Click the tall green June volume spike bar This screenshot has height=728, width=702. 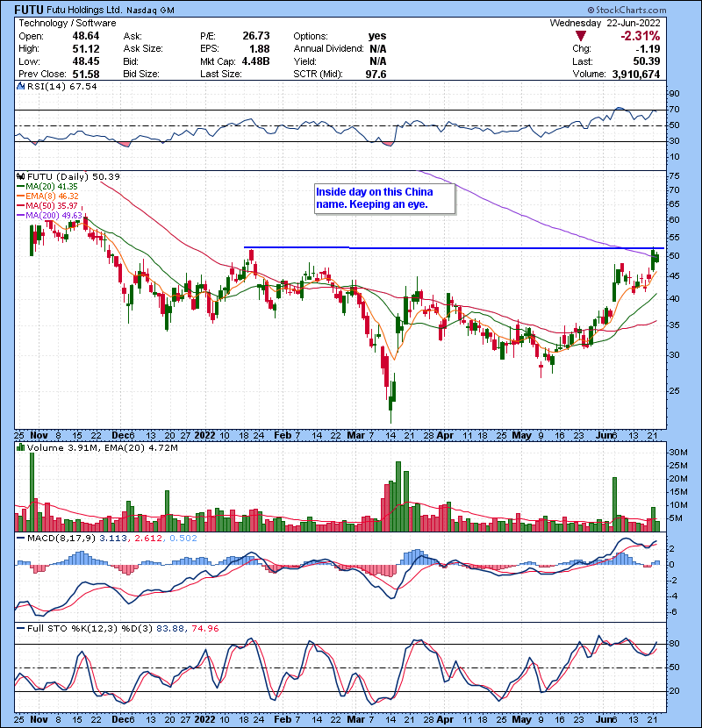click(614, 504)
